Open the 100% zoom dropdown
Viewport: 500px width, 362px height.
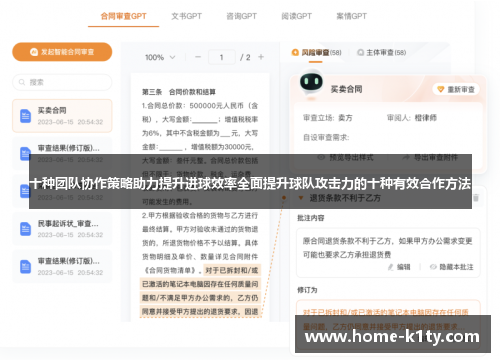point(160,57)
